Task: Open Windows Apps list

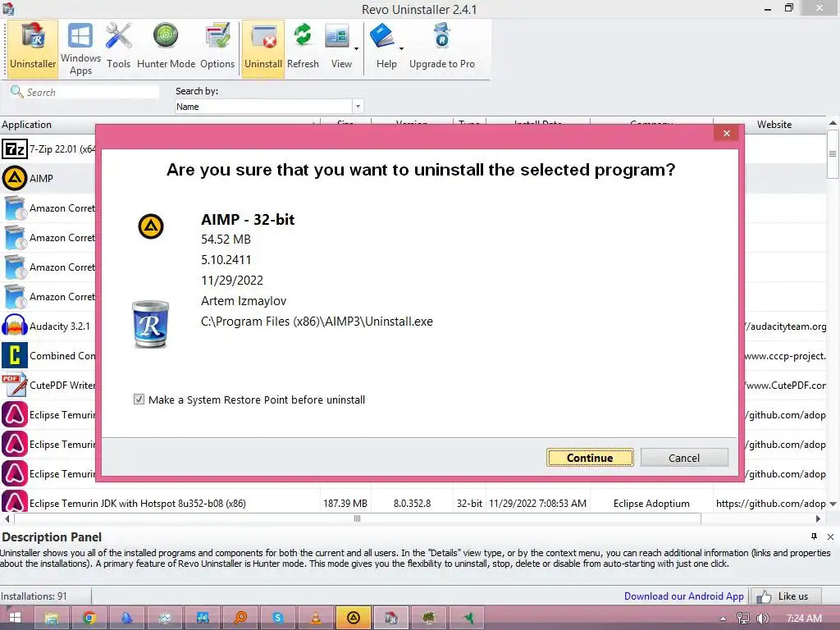Action: [80, 48]
